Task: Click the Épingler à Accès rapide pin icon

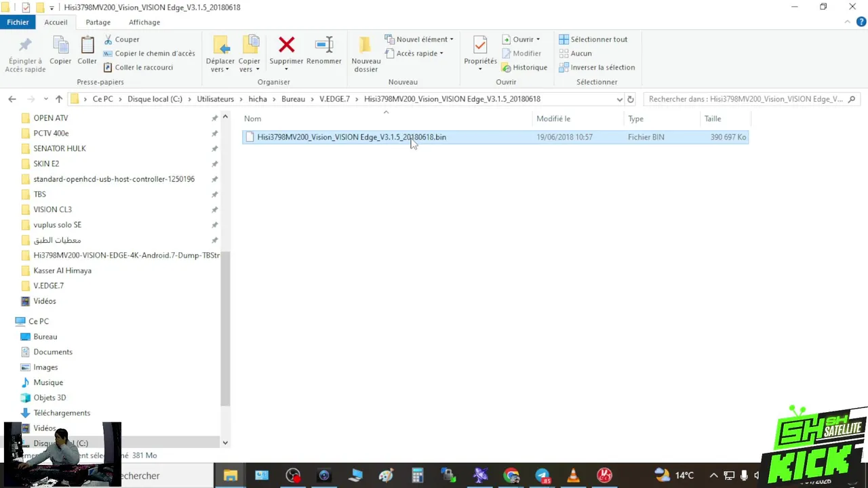Action: coord(25,46)
